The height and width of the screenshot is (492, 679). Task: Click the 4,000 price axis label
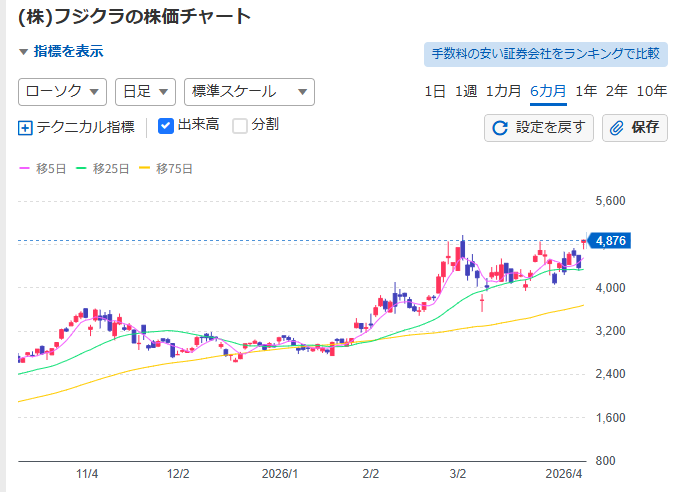pos(611,288)
